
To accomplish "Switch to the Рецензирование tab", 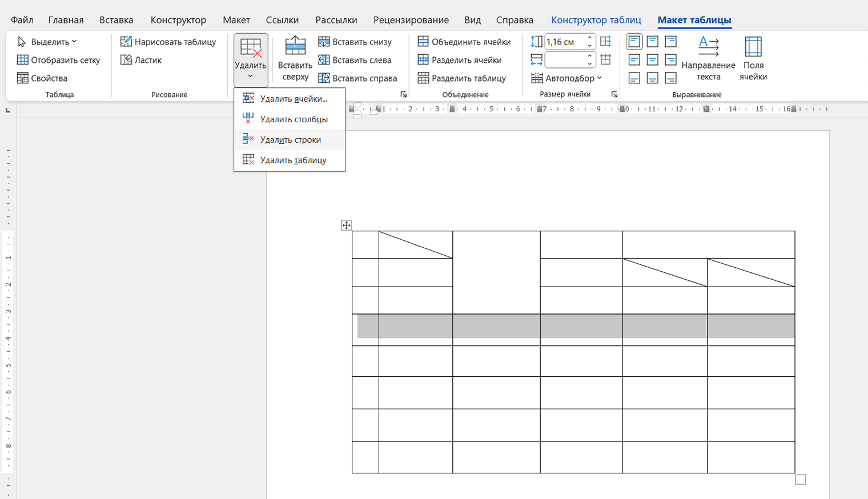I will (411, 20).
